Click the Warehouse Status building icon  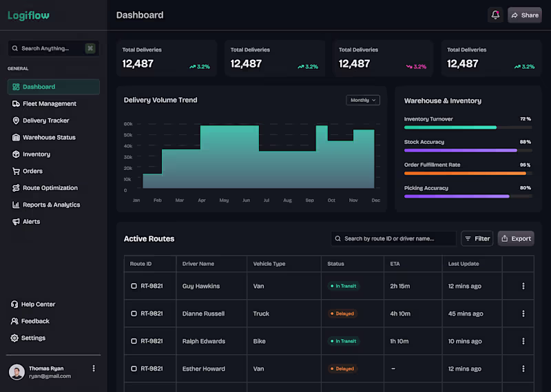point(16,138)
